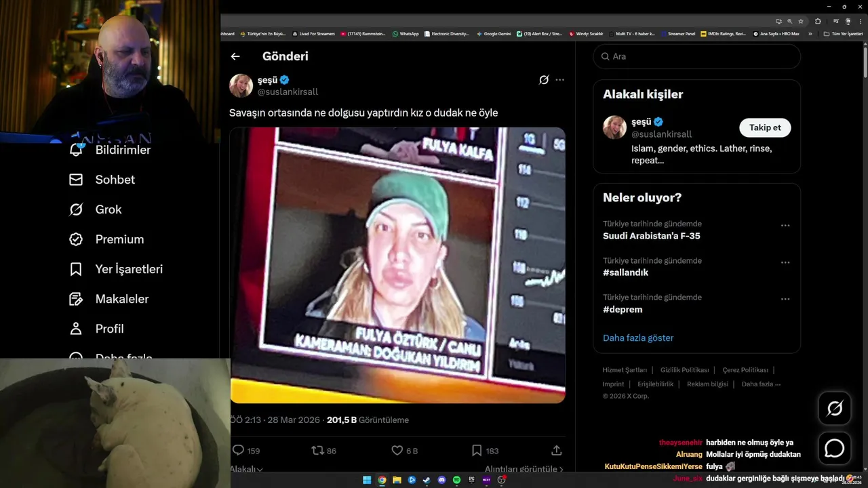Open Çerez Politikası footer link

[x=745, y=370]
